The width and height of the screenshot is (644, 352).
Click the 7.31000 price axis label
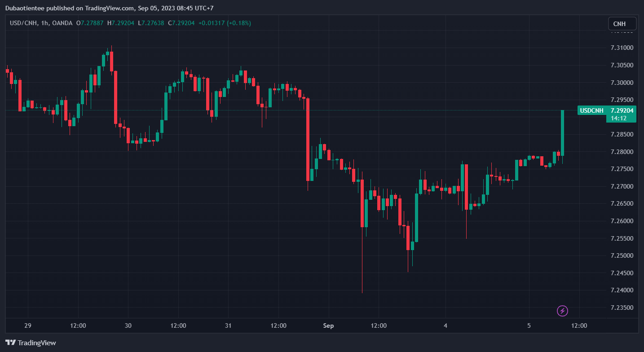622,48
